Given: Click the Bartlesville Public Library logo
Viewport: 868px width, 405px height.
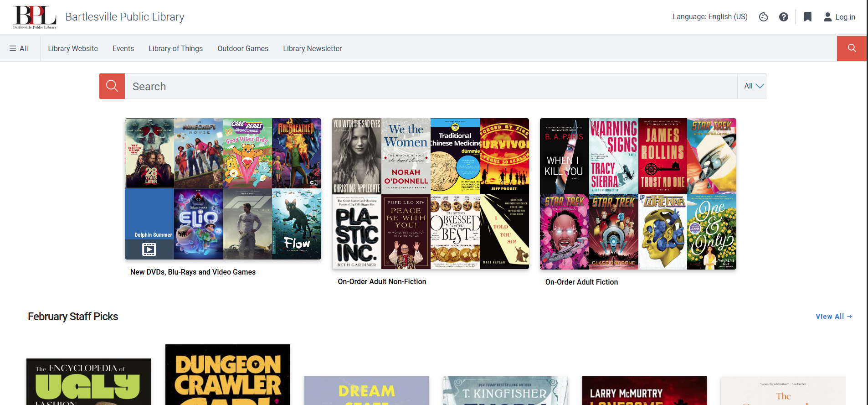Looking at the screenshot, I should point(35,17).
